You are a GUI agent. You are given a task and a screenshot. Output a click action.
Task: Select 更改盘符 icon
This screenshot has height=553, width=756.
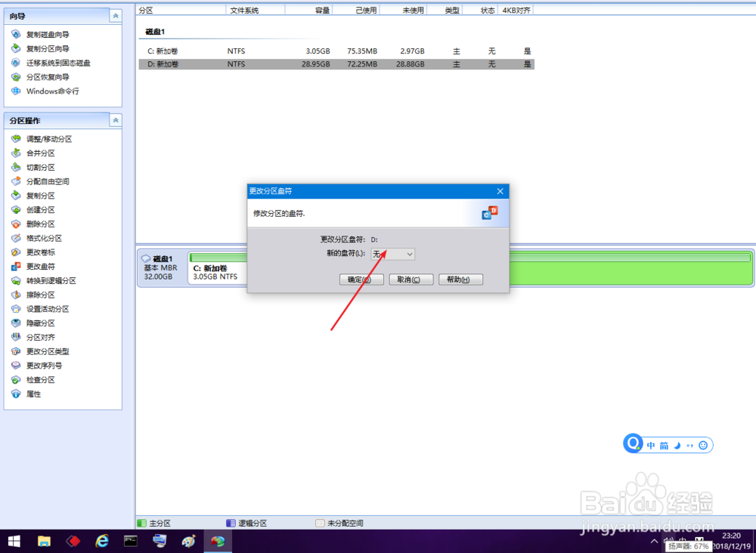16,266
